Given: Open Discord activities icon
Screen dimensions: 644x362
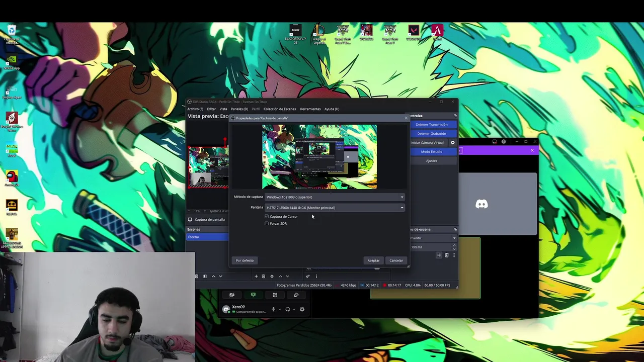Looking at the screenshot, I should [x=275, y=295].
